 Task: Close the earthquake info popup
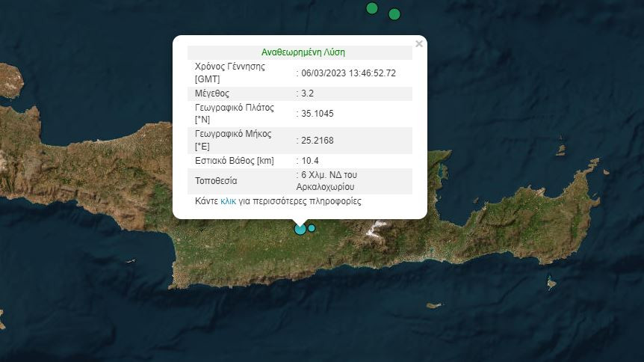(419, 44)
